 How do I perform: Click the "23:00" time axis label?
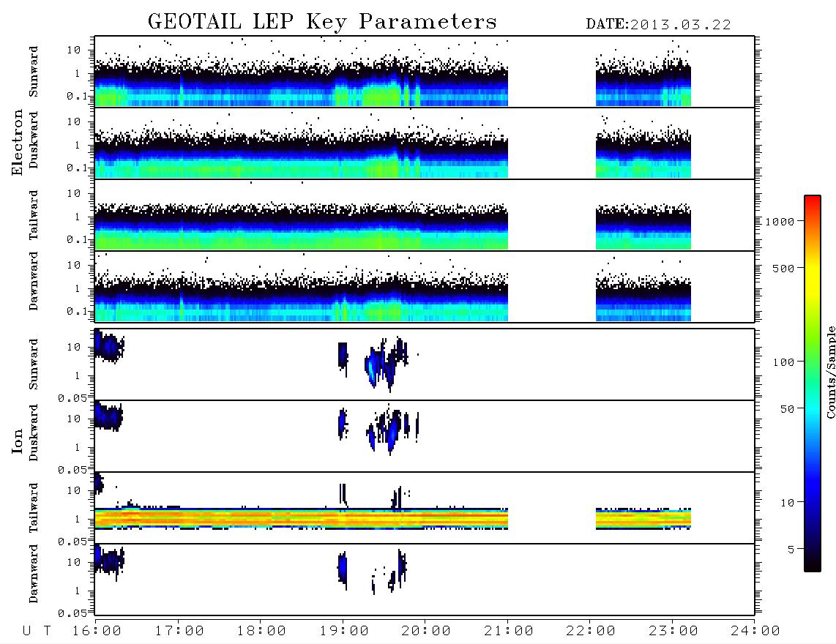pyautogui.click(x=673, y=632)
